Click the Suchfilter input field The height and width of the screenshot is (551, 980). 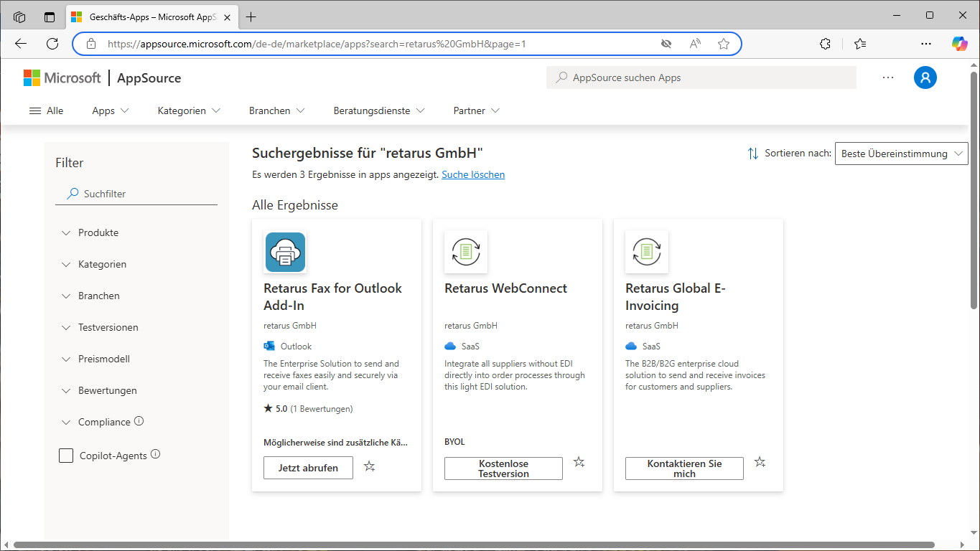click(x=136, y=194)
